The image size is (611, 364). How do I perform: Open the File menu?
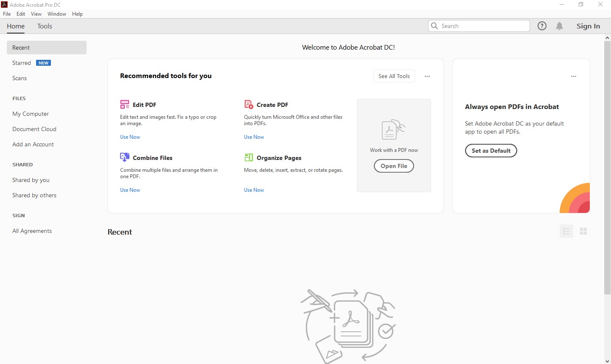click(x=7, y=14)
